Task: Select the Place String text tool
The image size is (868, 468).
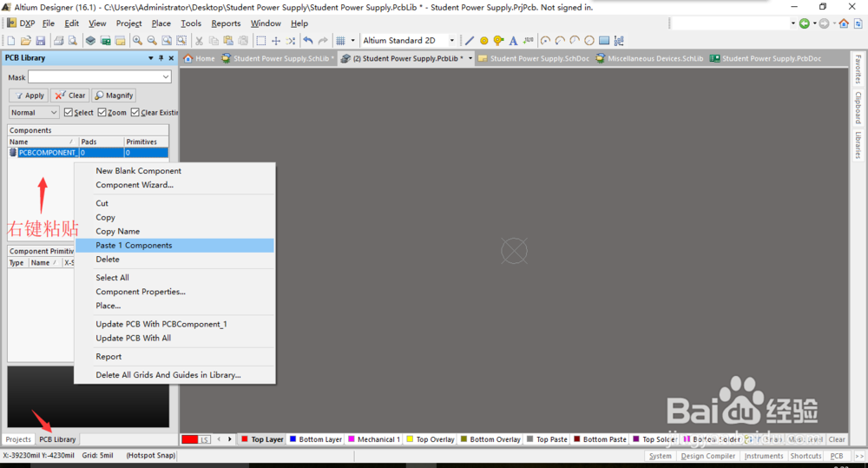Action: (513, 41)
